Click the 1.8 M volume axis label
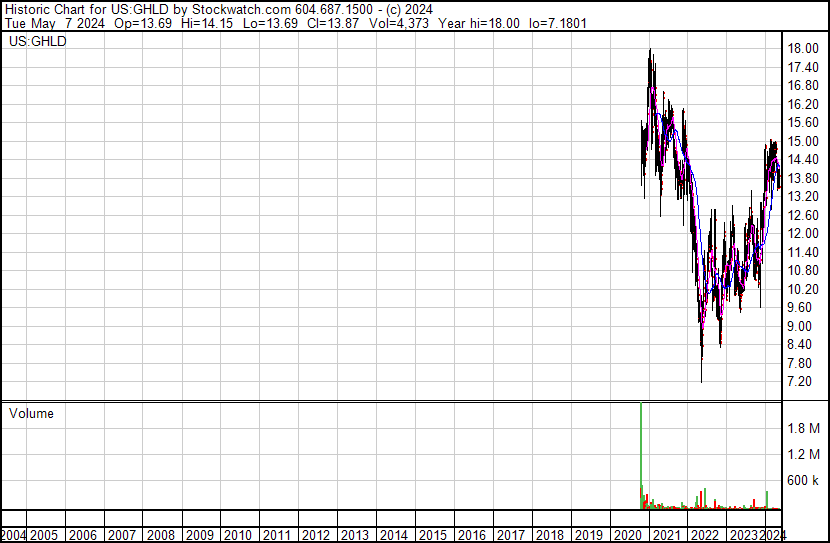The image size is (830, 543). point(803,428)
